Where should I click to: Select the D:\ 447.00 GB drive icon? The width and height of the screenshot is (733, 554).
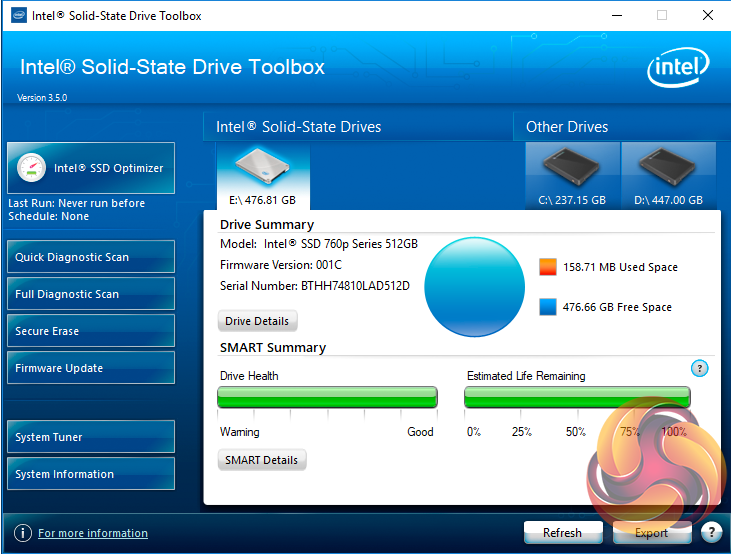click(x=668, y=170)
